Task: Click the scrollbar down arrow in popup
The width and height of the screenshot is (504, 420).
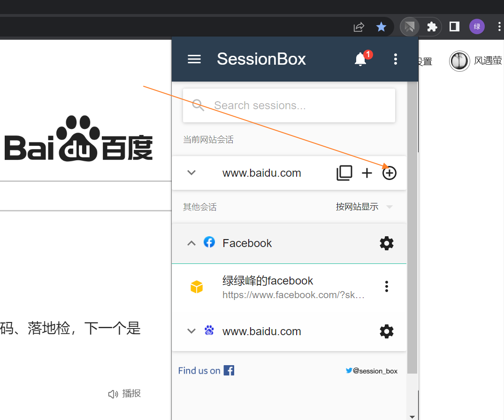Action: click(x=412, y=417)
